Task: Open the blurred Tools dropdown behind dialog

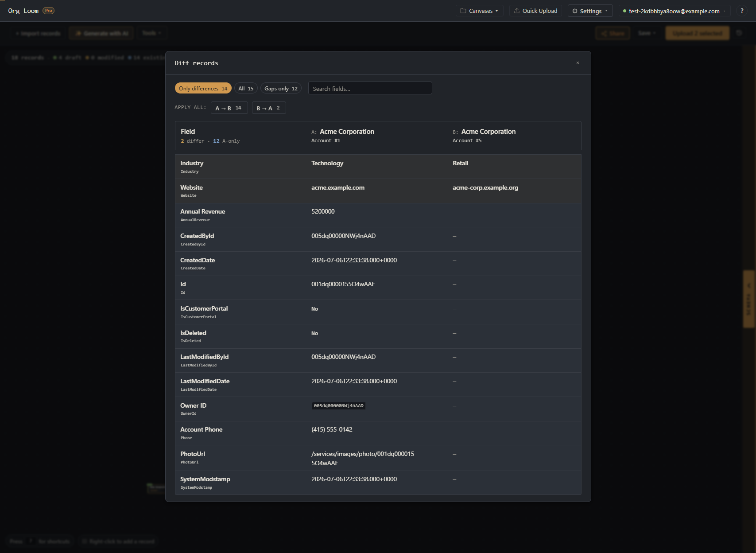Action: [152, 33]
